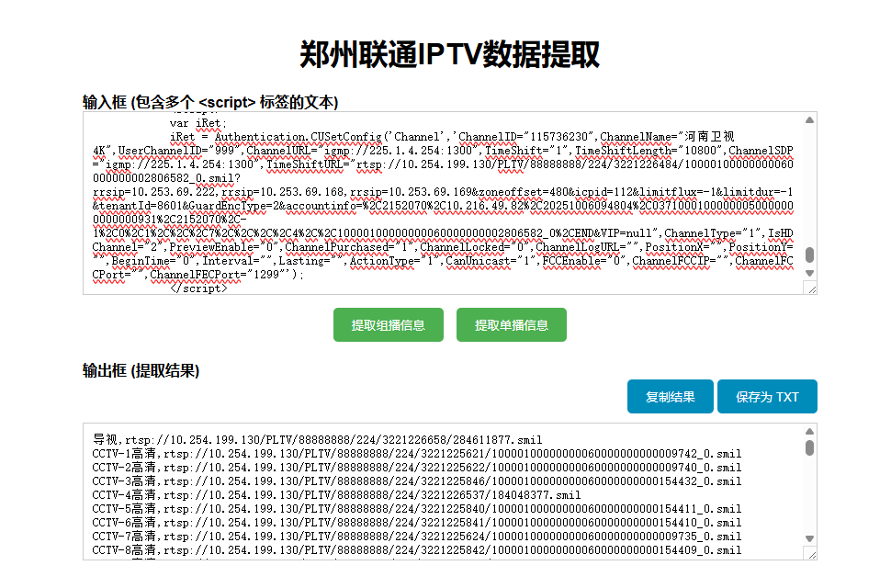Click the 提取组播信息 green button
Image resolution: width=891 pixels, height=588 pixels.
tap(388, 324)
